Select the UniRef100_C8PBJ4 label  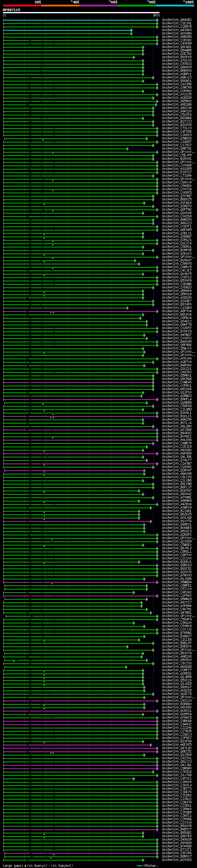(177, 318)
